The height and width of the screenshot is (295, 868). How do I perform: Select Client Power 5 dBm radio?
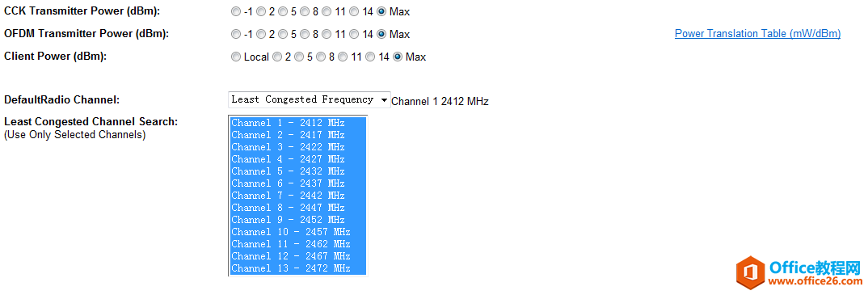(x=300, y=57)
